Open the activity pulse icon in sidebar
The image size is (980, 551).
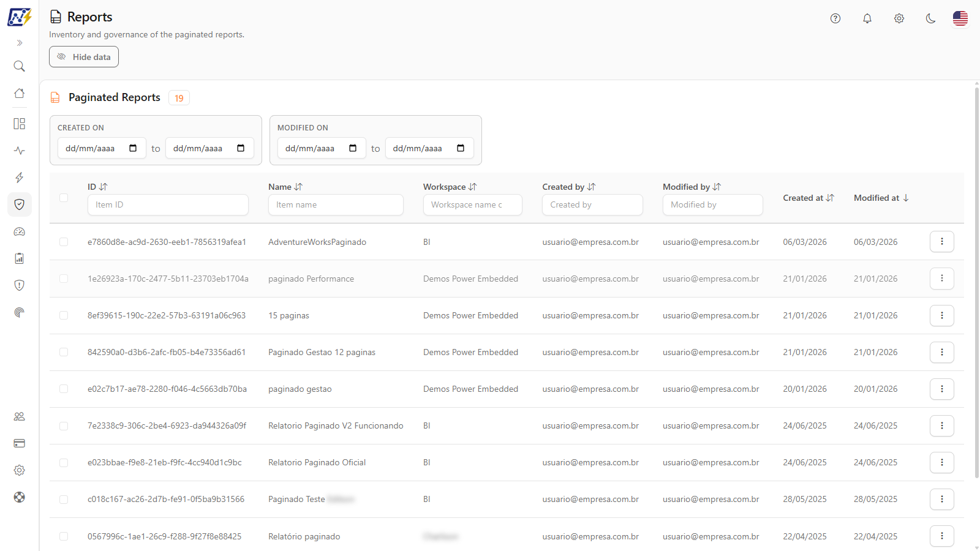click(x=20, y=151)
